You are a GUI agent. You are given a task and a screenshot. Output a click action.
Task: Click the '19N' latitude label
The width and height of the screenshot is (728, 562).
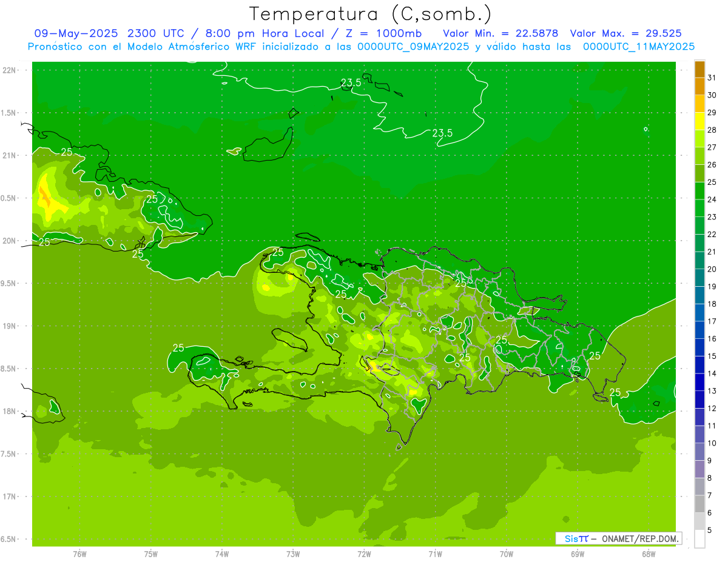click(x=10, y=326)
